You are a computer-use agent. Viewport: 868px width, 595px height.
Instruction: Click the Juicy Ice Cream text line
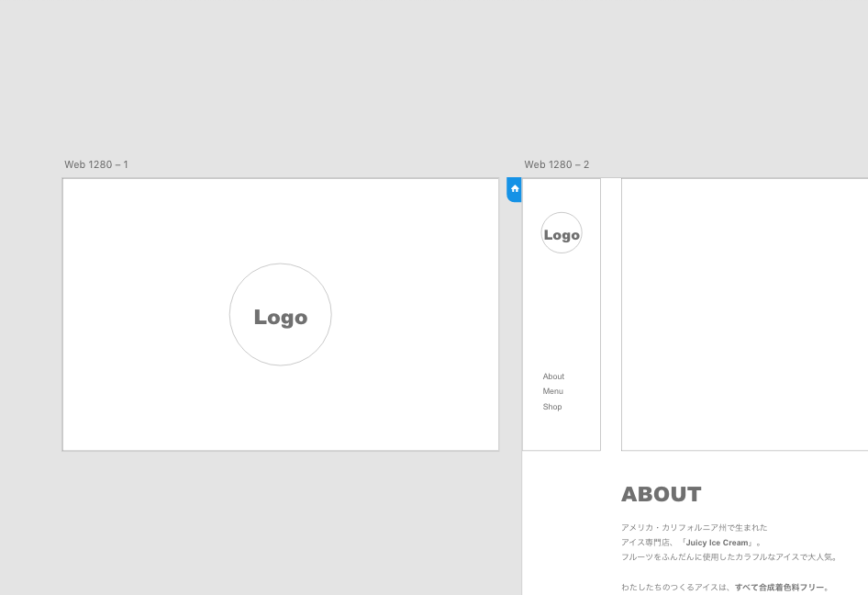691,543
